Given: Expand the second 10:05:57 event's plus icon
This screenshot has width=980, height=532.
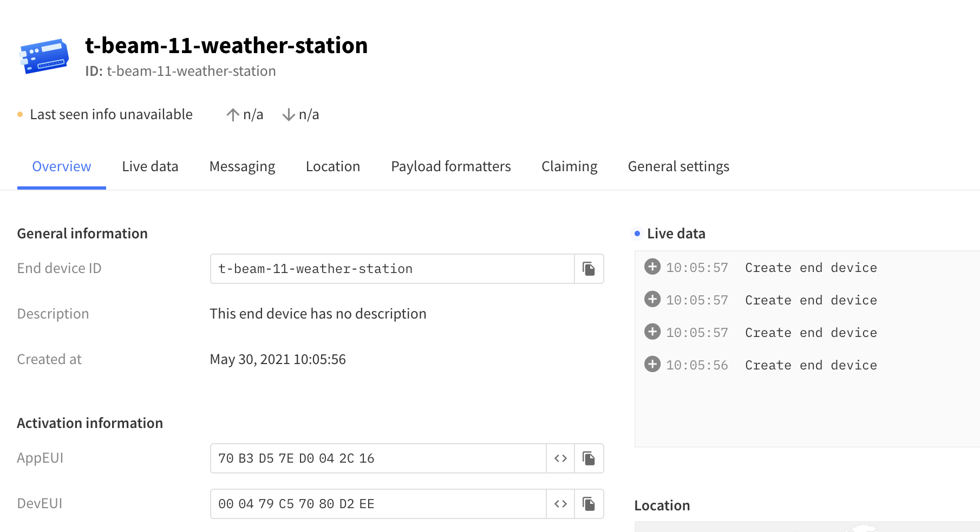Looking at the screenshot, I should pos(652,300).
